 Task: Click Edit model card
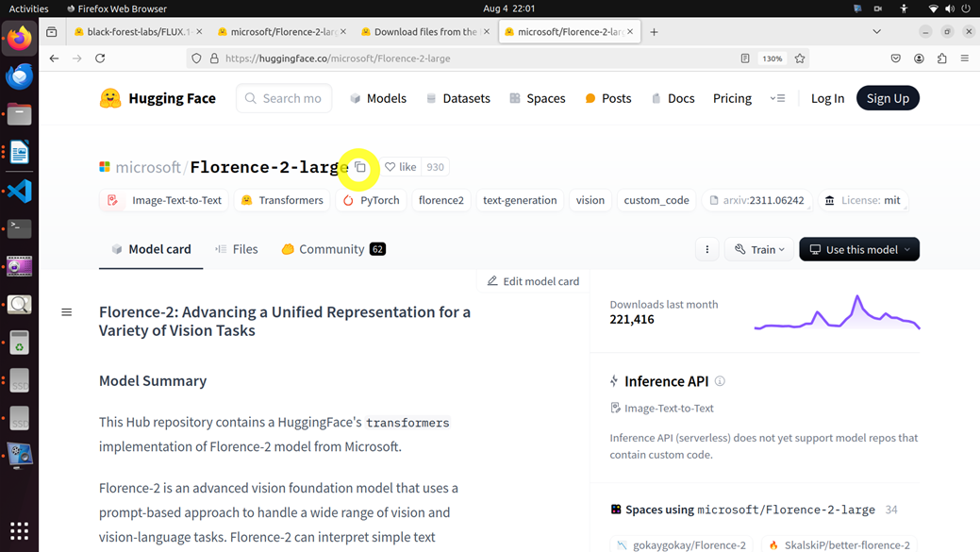pyautogui.click(x=533, y=281)
